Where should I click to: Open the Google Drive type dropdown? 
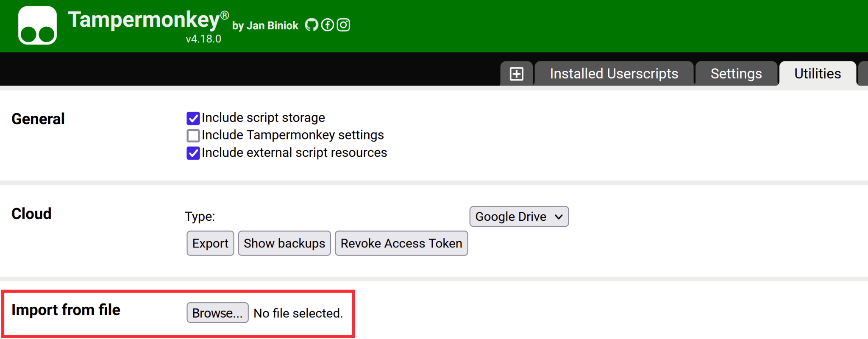pyautogui.click(x=519, y=217)
